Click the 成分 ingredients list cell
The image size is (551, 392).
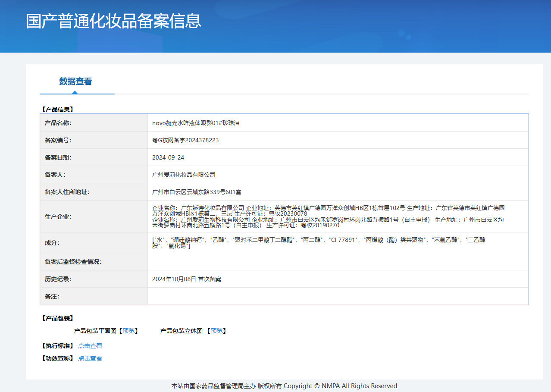pyautogui.click(x=338, y=243)
